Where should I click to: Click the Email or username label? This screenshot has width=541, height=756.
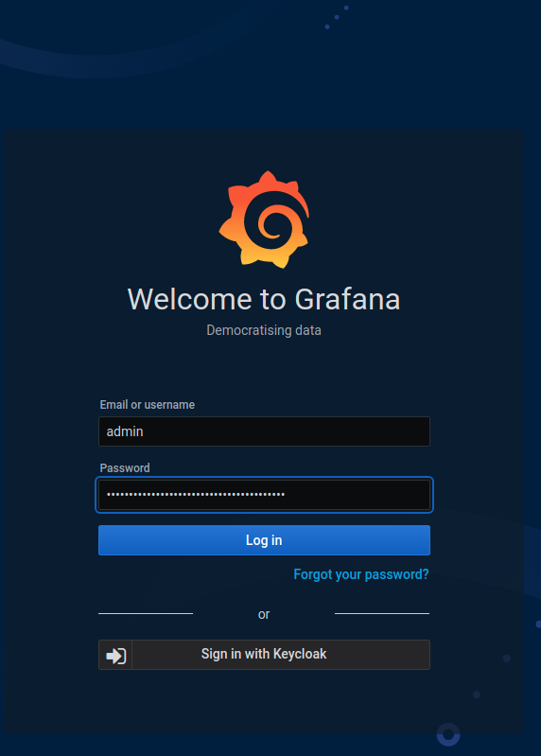tap(147, 405)
